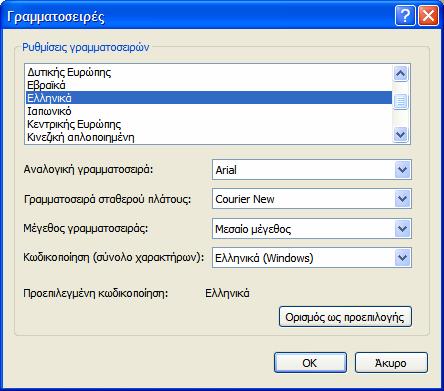Open the Ελληνικά (Windows) encoding dropdown

coord(312,258)
